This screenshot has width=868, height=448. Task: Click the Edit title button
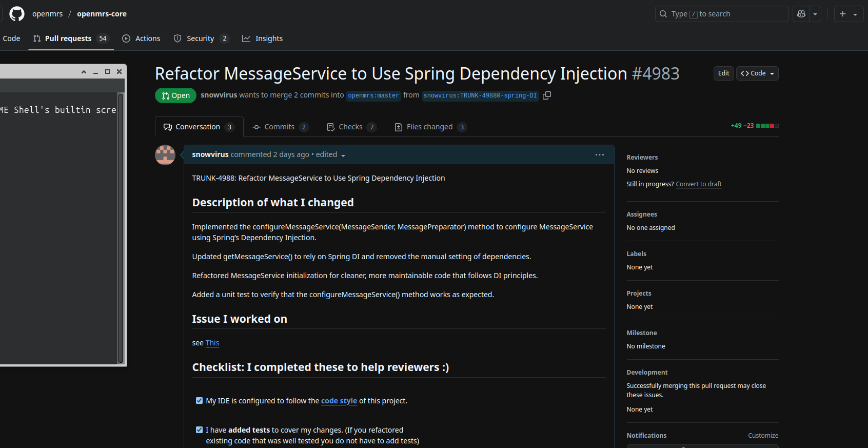coord(723,73)
